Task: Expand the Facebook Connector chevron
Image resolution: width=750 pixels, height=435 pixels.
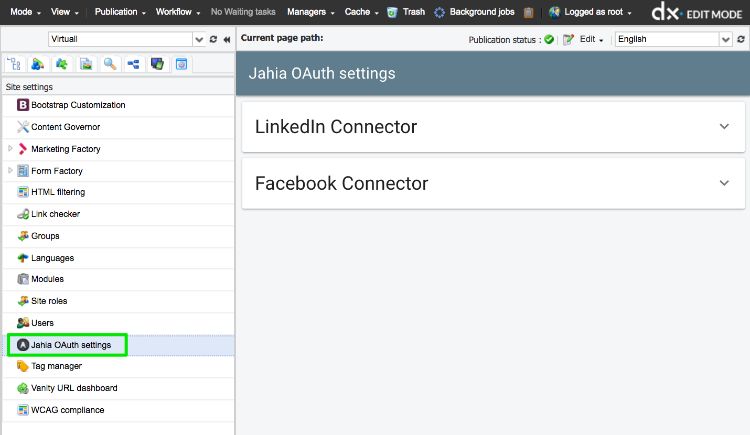Action: (x=724, y=183)
